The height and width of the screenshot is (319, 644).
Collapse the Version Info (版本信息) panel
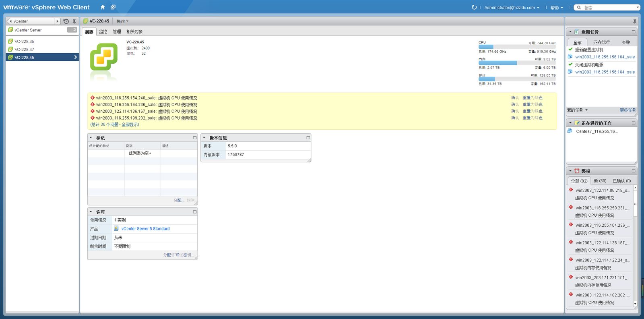pyautogui.click(x=204, y=138)
